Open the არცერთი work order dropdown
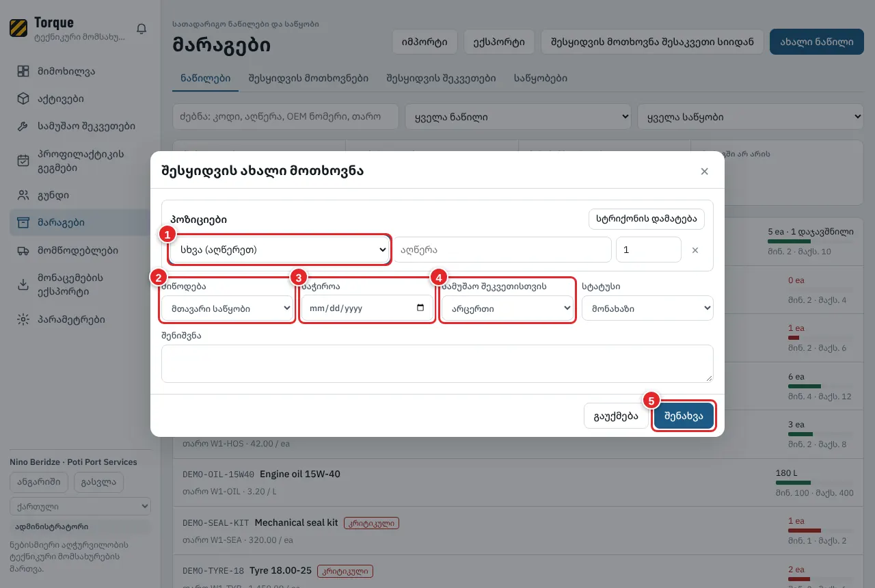The image size is (875, 588). [x=507, y=308]
